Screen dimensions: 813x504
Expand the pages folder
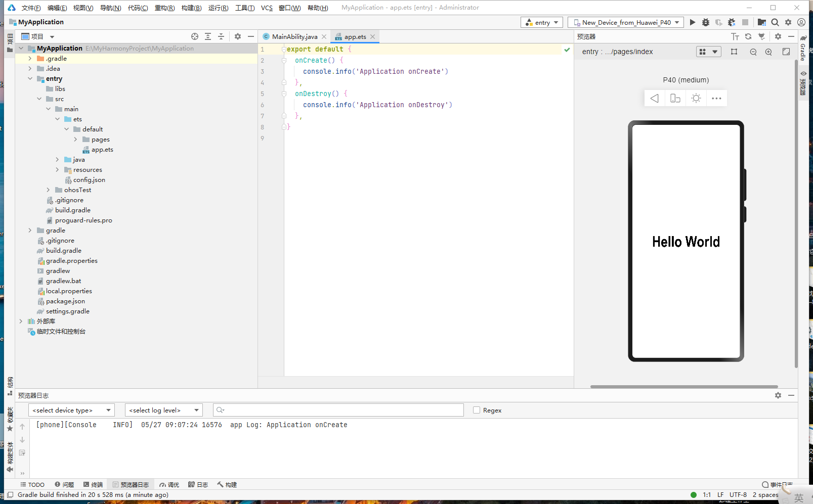click(x=75, y=140)
